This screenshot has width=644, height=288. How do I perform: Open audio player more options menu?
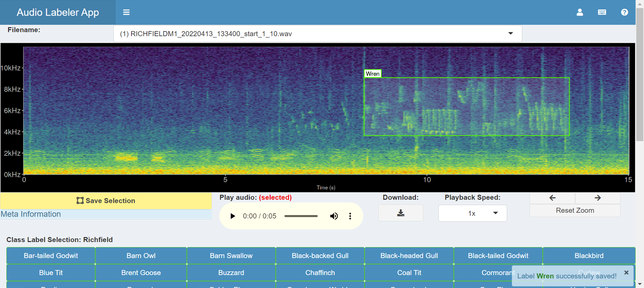pos(350,216)
